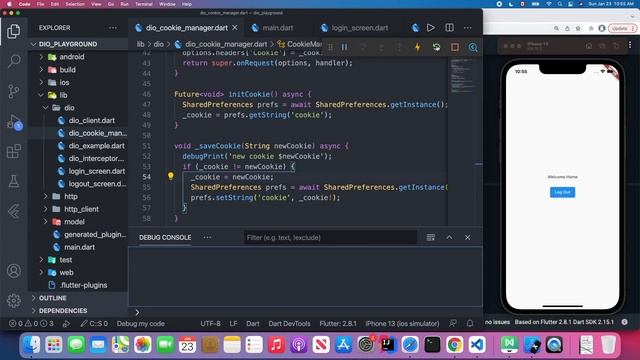
Task: Trigger Flutter hot reload lightning icon
Action: pyautogui.click(x=418, y=47)
